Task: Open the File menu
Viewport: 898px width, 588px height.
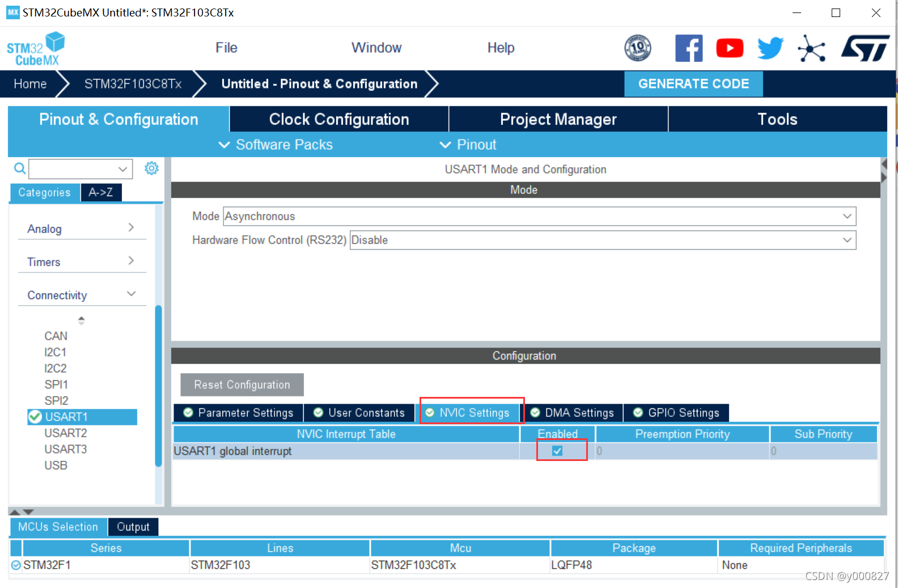Action: click(x=226, y=48)
